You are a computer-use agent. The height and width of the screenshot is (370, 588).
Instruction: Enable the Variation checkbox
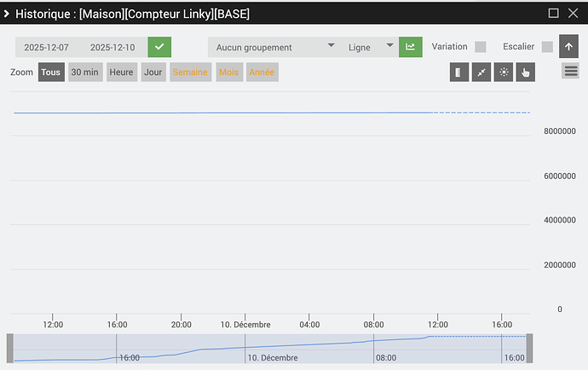point(481,47)
